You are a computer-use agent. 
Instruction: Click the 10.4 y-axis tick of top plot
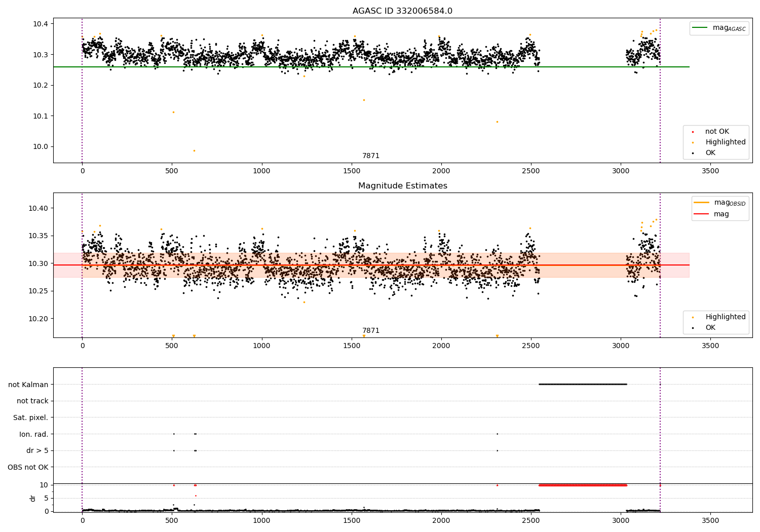pyautogui.click(x=41, y=24)
